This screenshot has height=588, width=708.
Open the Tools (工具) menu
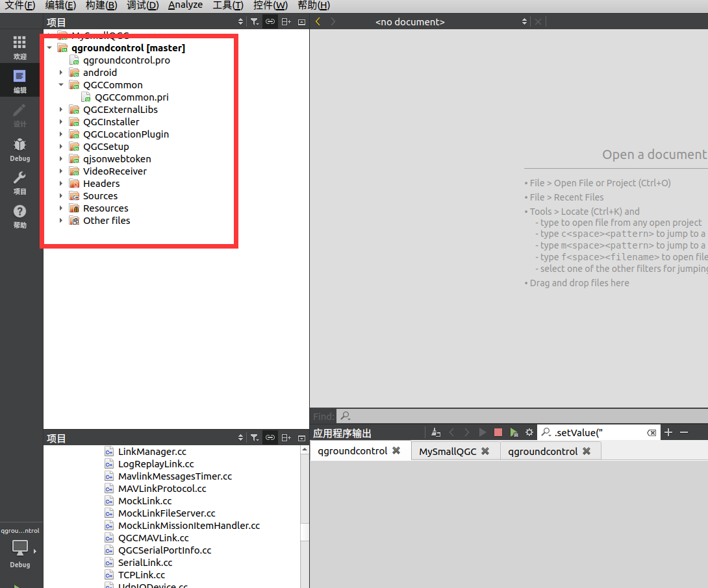pos(228,5)
